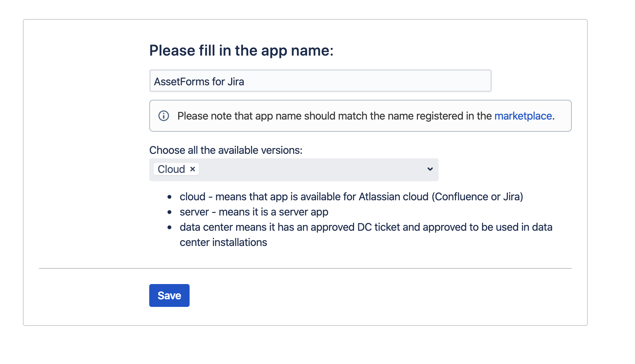Click the 'Please fill in the app name' heading

[241, 51]
